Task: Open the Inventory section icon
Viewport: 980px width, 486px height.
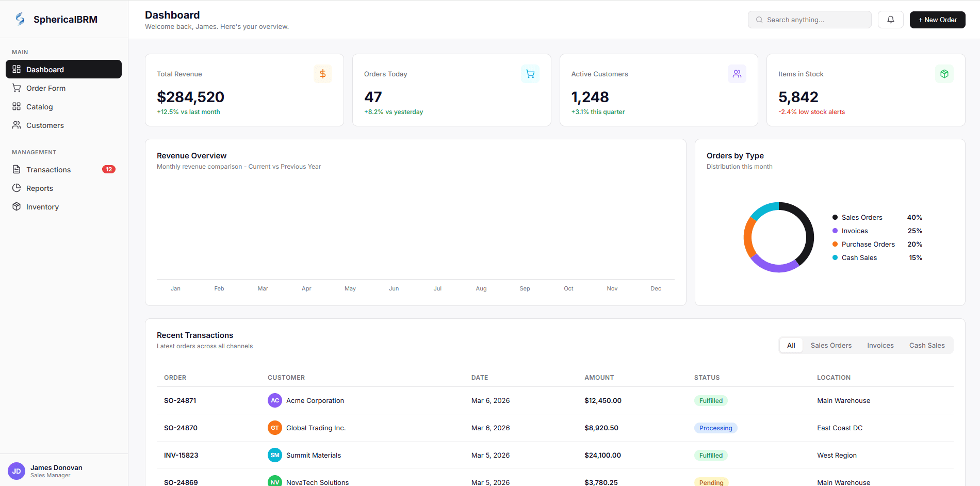Action: (x=17, y=206)
